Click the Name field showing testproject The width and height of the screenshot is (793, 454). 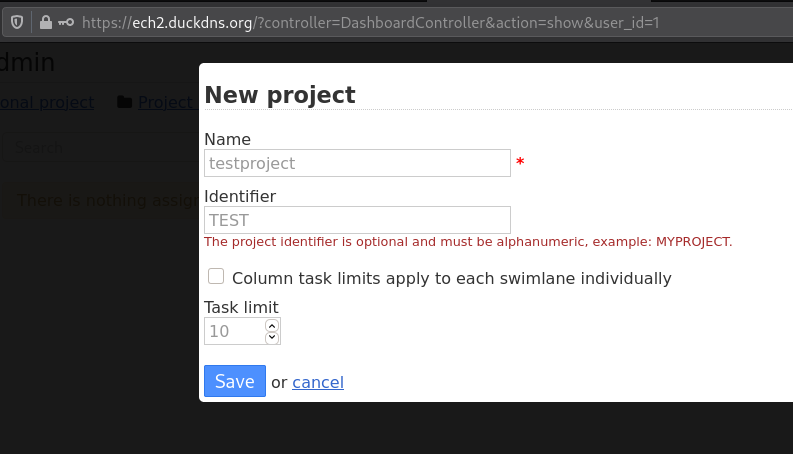pos(357,163)
